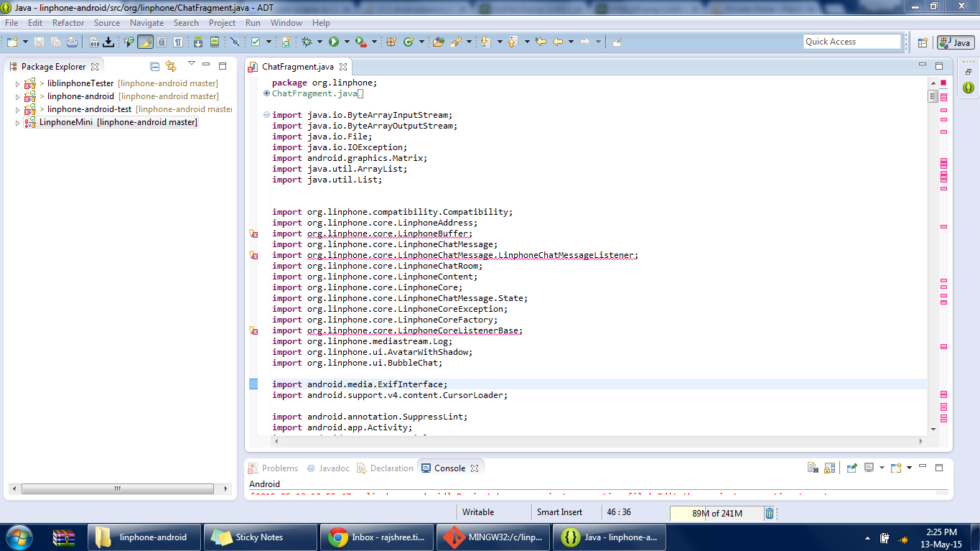Open linphone-android folder taskbar item
Viewport: 980px width, 551px height.
tap(144, 537)
